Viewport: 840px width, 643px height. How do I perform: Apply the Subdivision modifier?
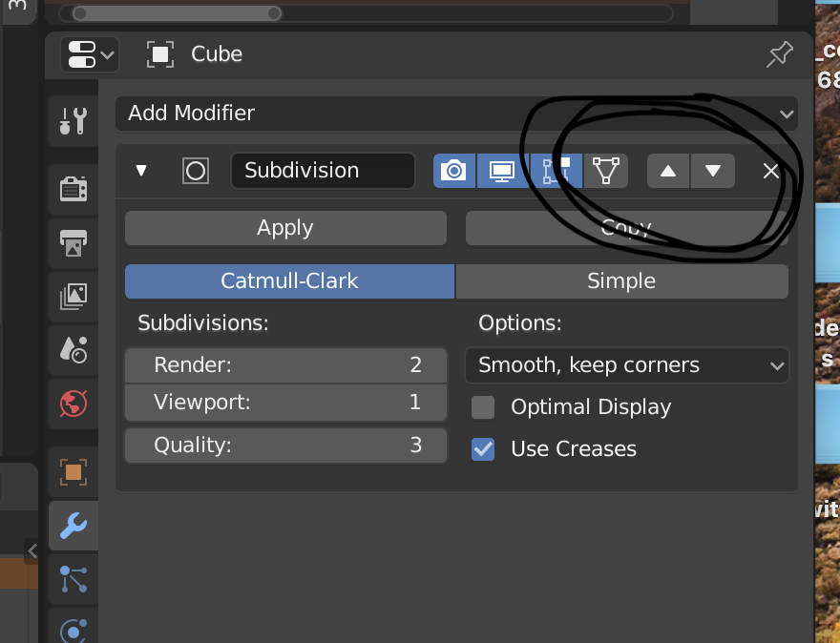(x=284, y=228)
